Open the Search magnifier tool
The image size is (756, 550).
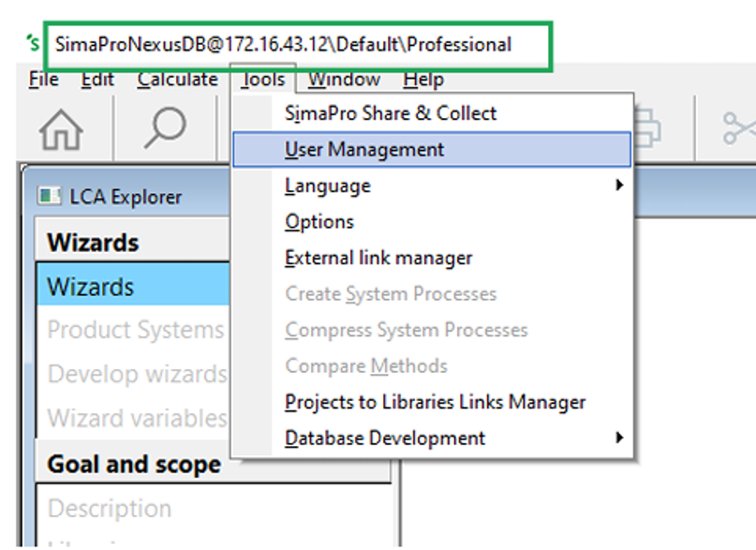click(165, 127)
